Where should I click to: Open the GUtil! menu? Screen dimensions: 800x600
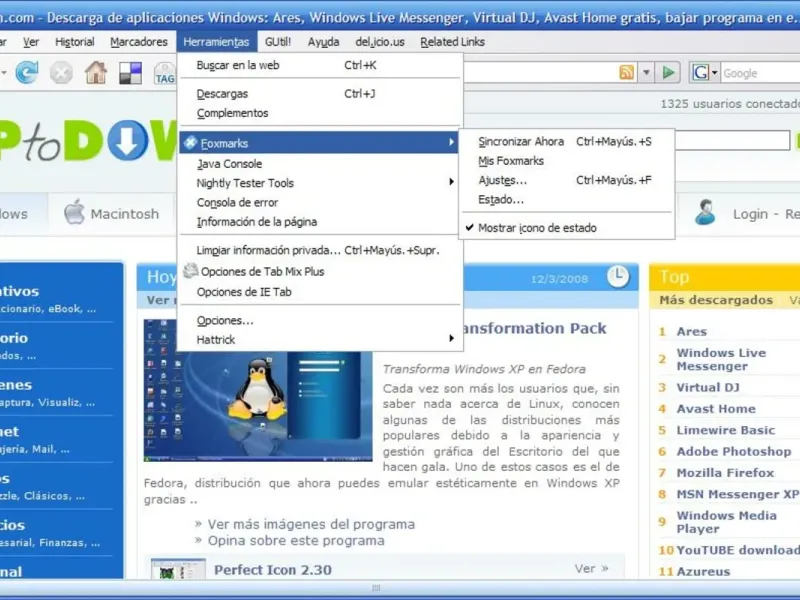(x=278, y=42)
